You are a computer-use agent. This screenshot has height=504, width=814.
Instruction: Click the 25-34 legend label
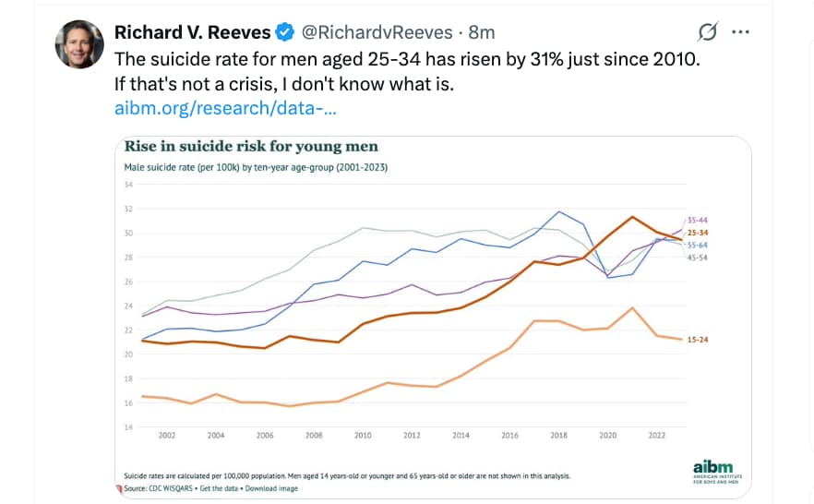click(698, 233)
